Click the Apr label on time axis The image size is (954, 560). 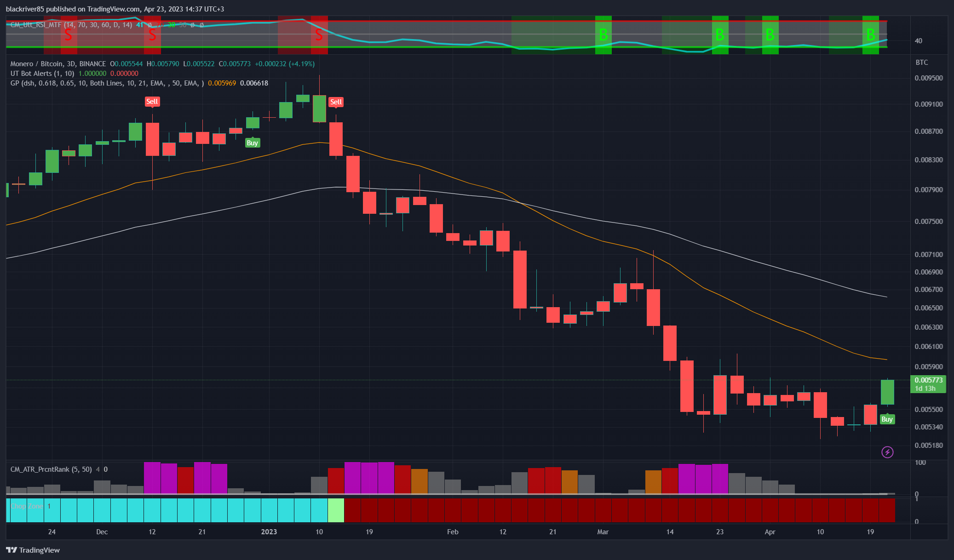[770, 532]
